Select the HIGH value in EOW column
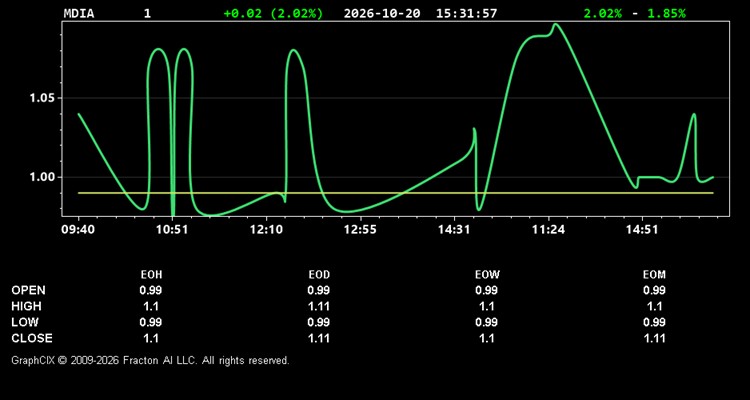The image size is (750, 400). tap(487, 306)
